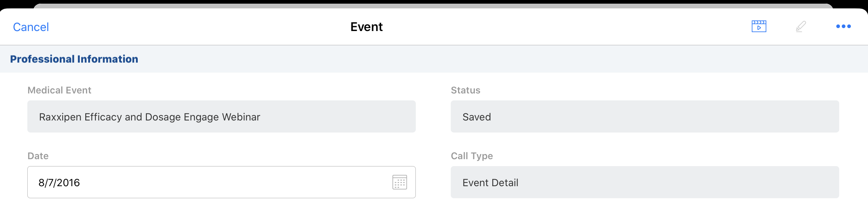The width and height of the screenshot is (868, 211).
Task: Click the Medical Event field label
Action: (x=59, y=90)
